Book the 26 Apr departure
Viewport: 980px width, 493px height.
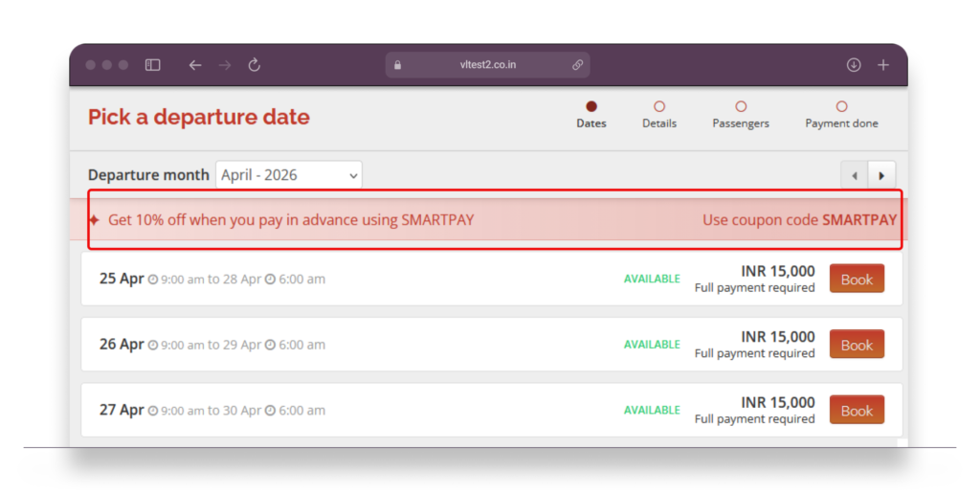857,345
